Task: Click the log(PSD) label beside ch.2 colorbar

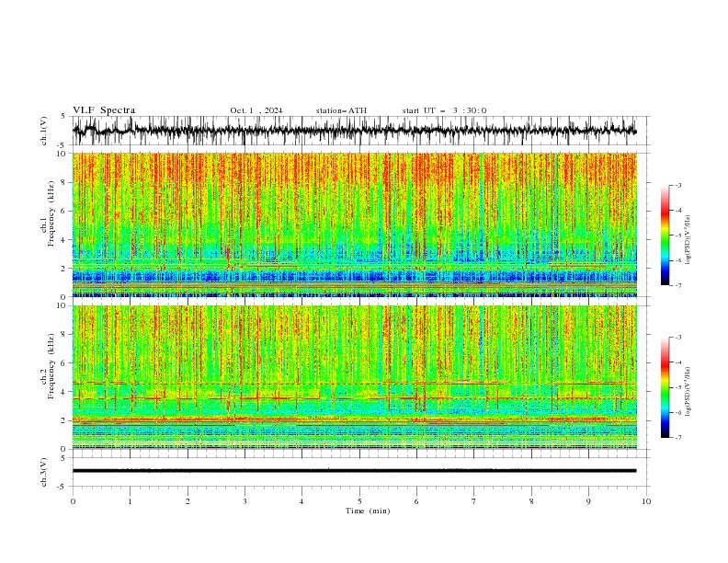Action: point(688,392)
